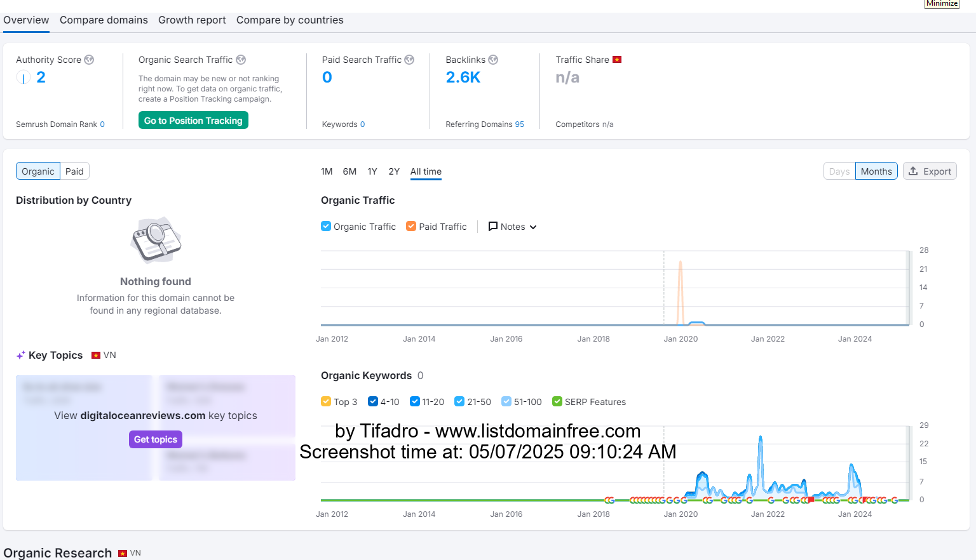Toggle the 11-20 keywords checkbox
This screenshot has width=976, height=560.
pos(415,401)
